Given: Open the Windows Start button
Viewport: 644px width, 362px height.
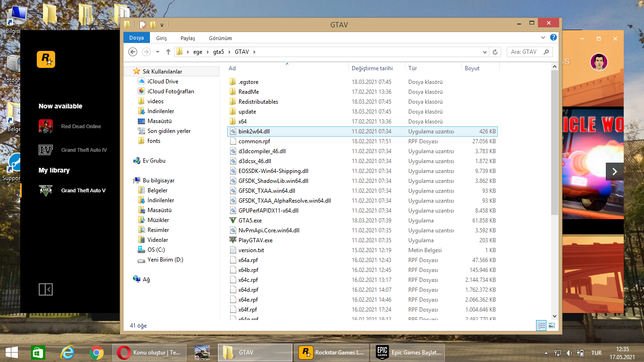Looking at the screenshot, I should [12, 352].
